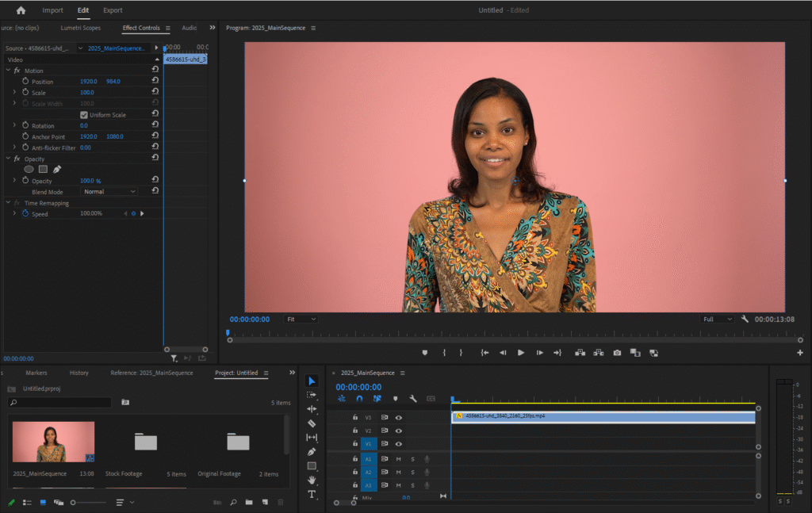Reset the Rotation parameter
This screenshot has width=812, height=513.
[x=155, y=124]
